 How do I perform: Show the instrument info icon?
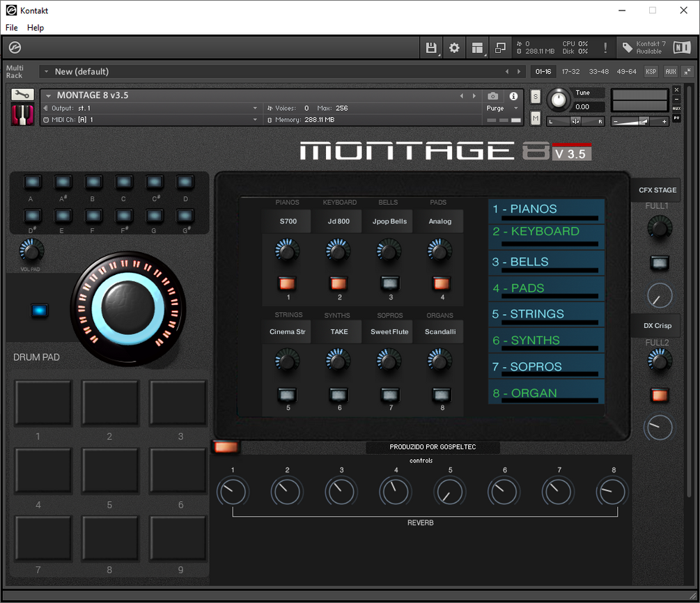click(x=513, y=96)
